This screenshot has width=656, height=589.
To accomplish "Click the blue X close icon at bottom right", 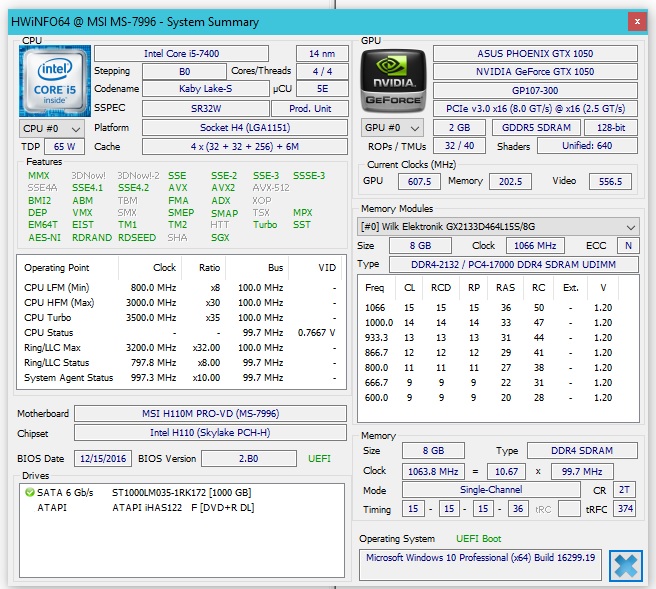I will tap(625, 566).
